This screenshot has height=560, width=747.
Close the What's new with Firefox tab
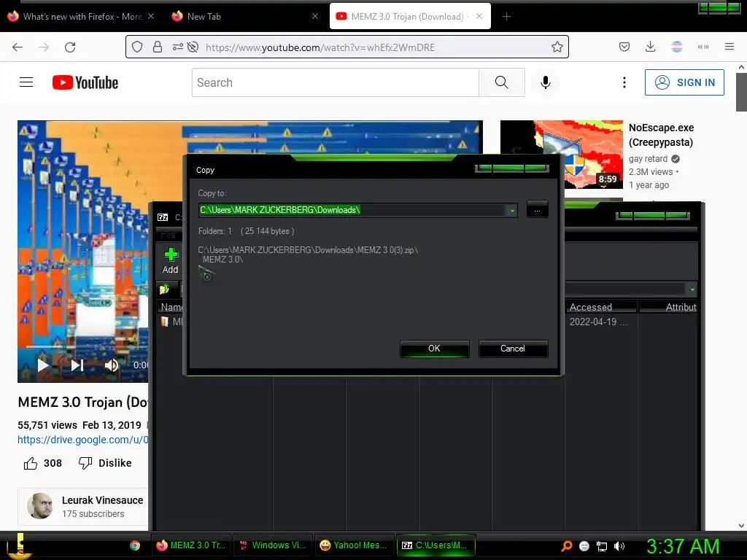click(151, 16)
